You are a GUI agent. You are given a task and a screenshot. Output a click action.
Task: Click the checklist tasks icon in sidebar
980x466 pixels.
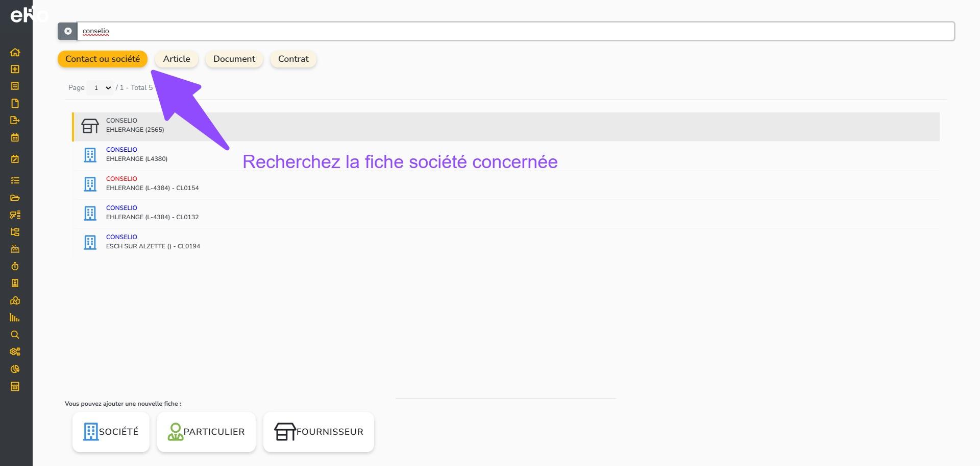(x=15, y=180)
